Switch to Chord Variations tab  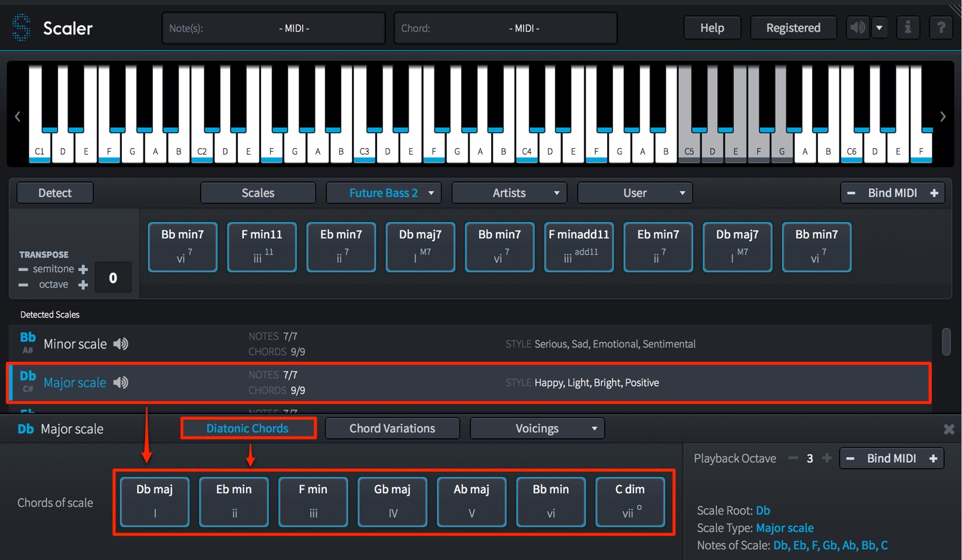click(x=393, y=429)
